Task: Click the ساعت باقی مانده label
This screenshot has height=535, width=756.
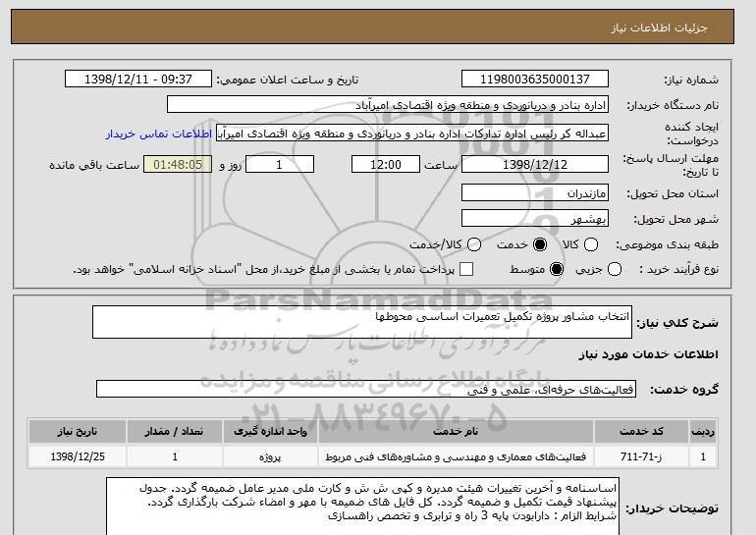Action: [x=94, y=165]
